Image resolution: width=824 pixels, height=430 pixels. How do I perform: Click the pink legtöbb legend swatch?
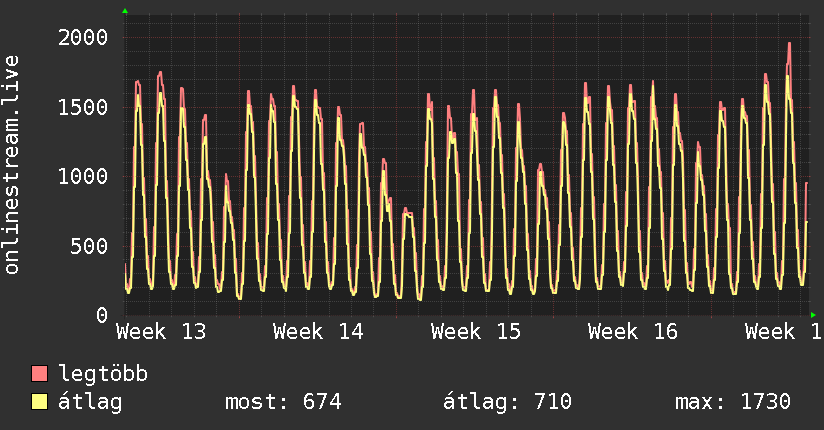pos(39,374)
